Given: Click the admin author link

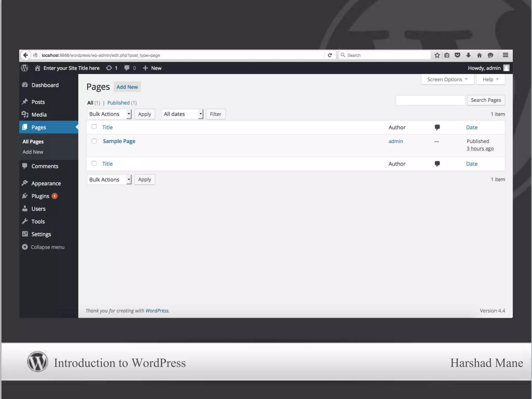Looking at the screenshot, I should [396, 141].
